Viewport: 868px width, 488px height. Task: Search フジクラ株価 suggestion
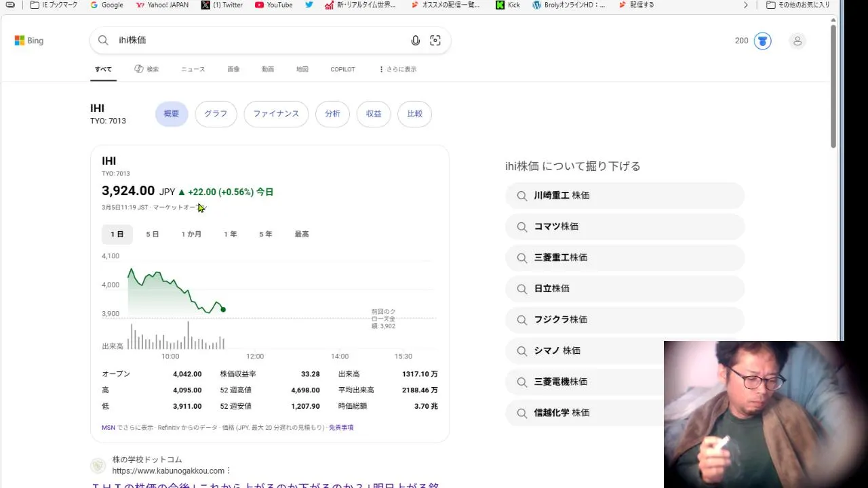click(625, 320)
